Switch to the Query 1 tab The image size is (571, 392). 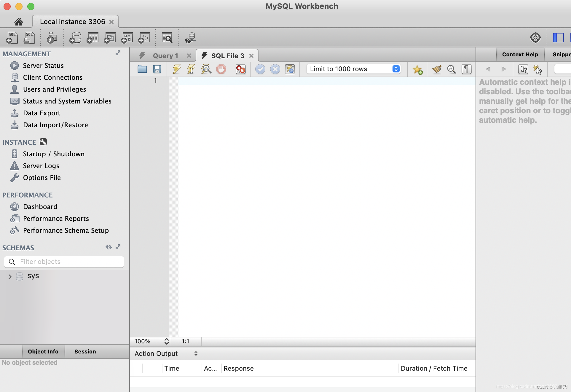165,56
